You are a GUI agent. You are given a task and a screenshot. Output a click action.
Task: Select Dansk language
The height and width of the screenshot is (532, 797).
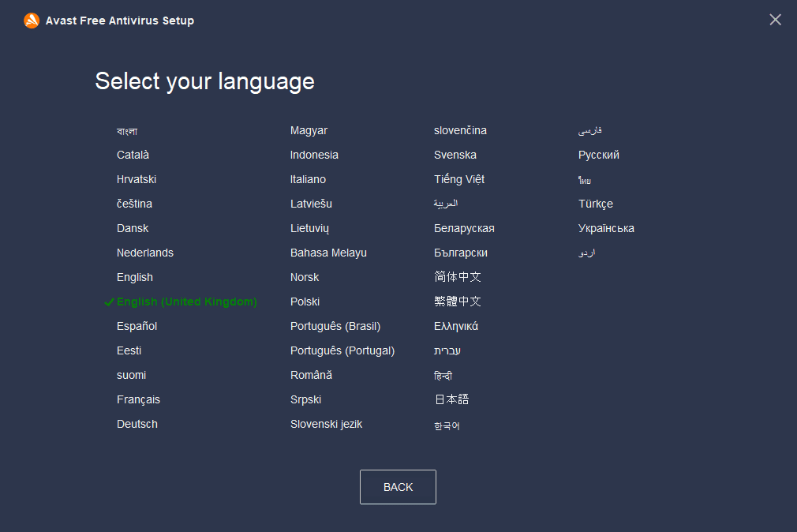tap(132, 228)
